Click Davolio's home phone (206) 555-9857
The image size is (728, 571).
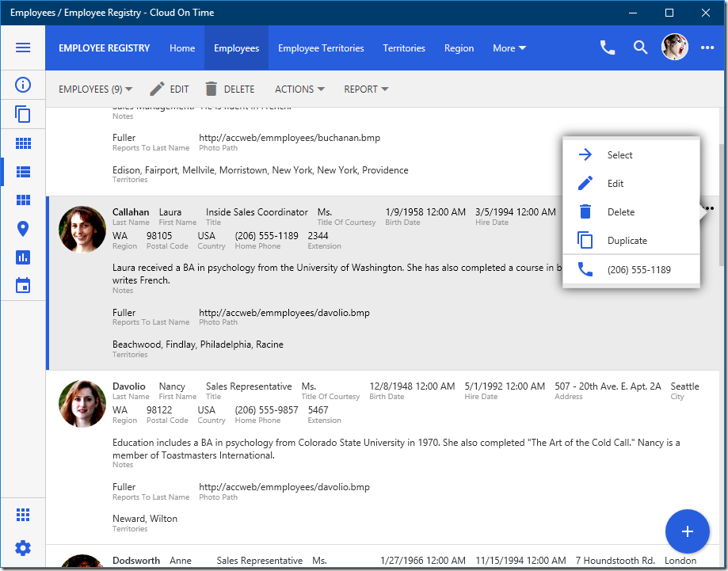tap(266, 410)
